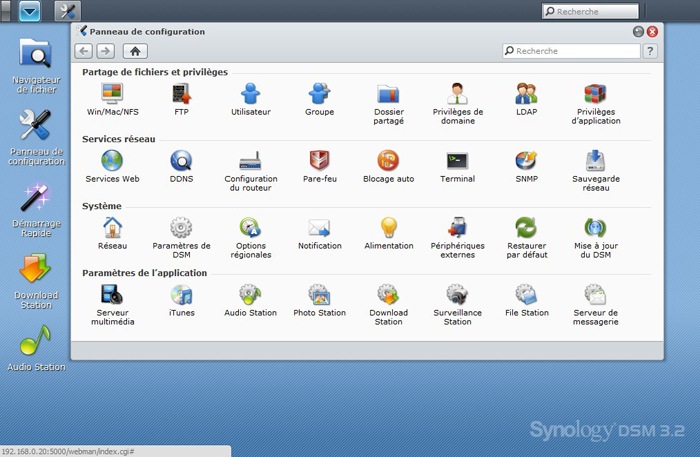Click the panel's back arrow button

[83, 51]
